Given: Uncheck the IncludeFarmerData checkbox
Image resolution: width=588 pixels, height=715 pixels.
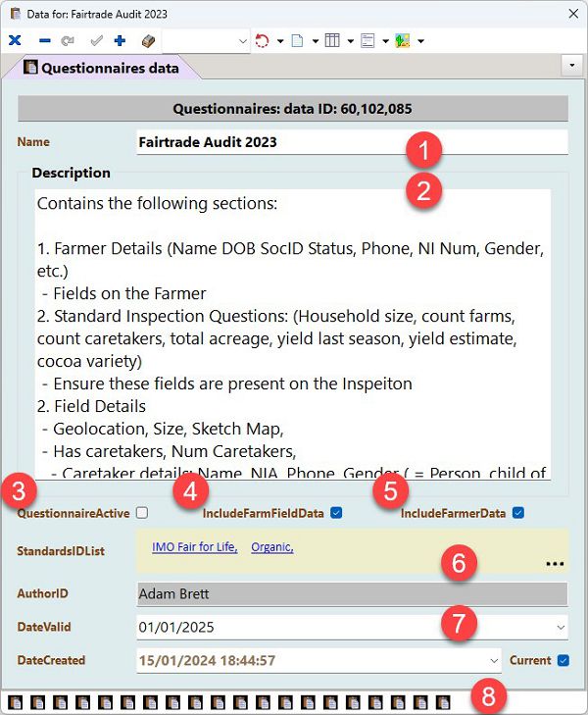Looking at the screenshot, I should 517,513.
